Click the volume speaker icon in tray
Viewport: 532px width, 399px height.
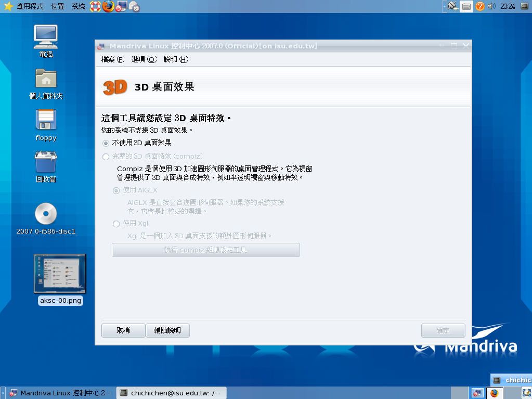[491, 6]
